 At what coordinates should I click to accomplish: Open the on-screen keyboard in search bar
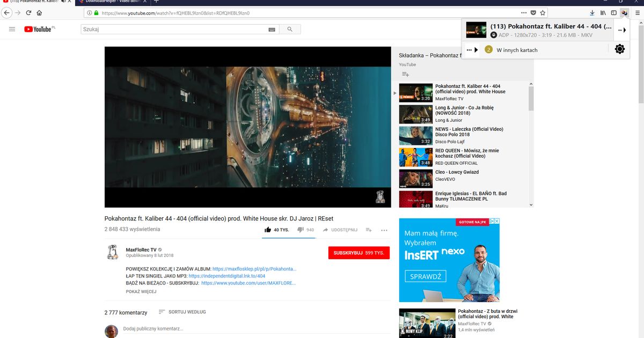[272, 29]
